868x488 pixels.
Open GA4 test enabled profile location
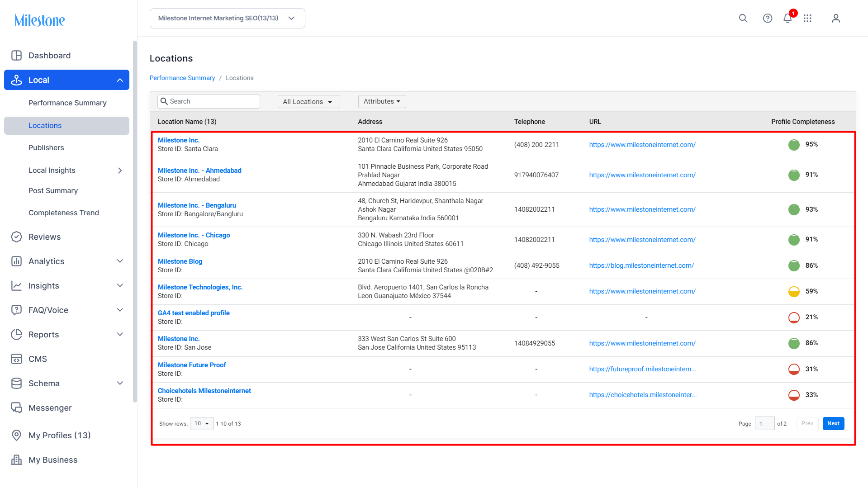pyautogui.click(x=194, y=313)
